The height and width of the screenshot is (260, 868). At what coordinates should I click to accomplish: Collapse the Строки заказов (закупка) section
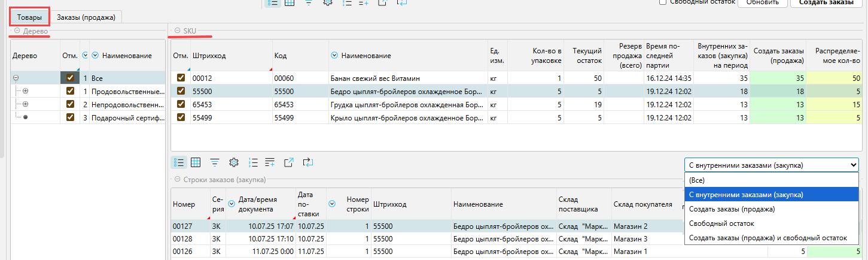(177, 180)
